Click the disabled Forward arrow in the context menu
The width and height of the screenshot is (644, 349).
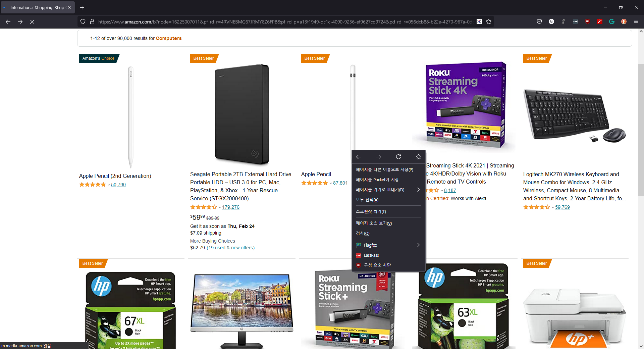pyautogui.click(x=379, y=157)
